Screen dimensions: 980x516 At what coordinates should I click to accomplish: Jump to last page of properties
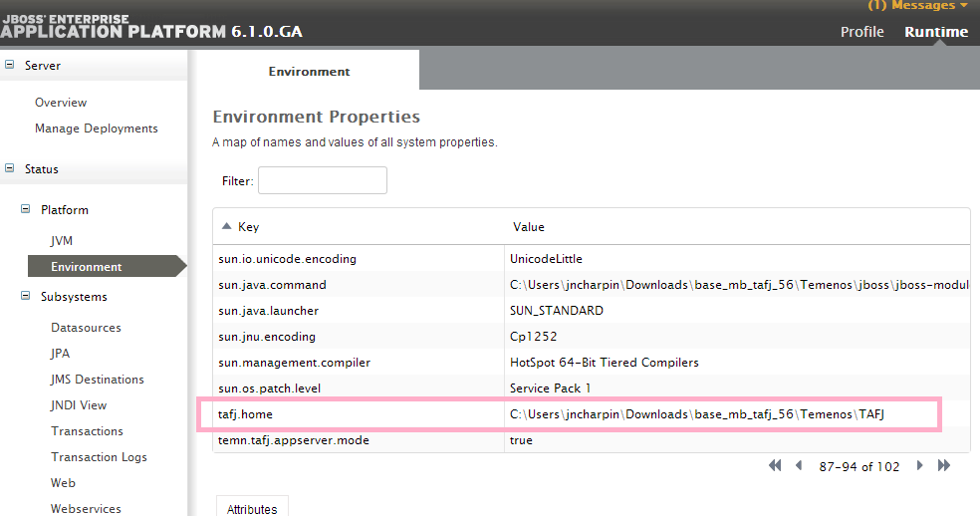pyautogui.click(x=943, y=465)
